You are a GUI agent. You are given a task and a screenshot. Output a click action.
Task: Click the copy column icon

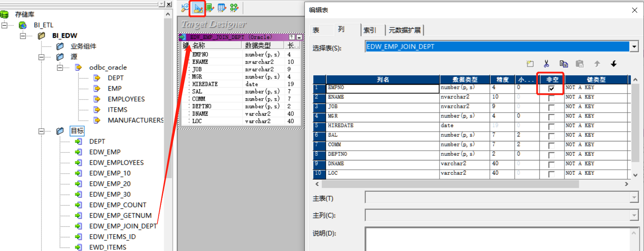click(x=564, y=64)
